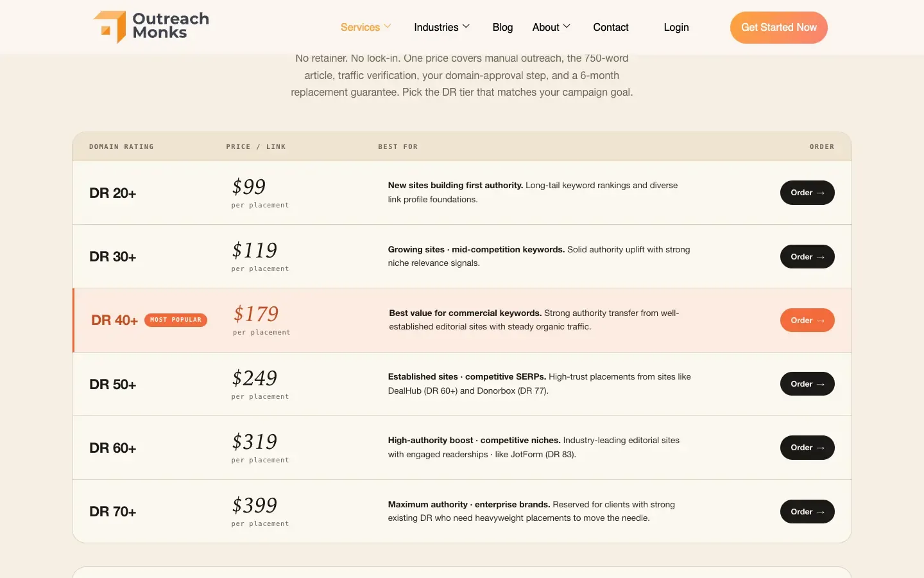Expand the Industries menu
This screenshot has width=924, height=578.
[442, 27]
